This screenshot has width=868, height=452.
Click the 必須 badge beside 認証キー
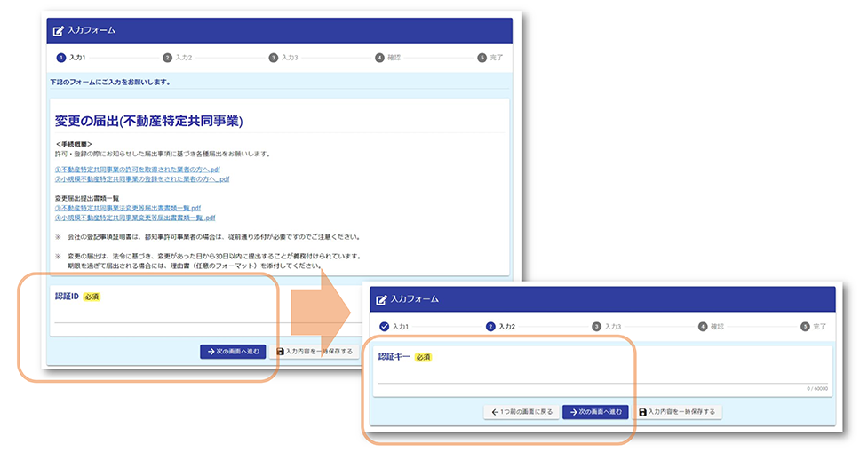coord(424,357)
